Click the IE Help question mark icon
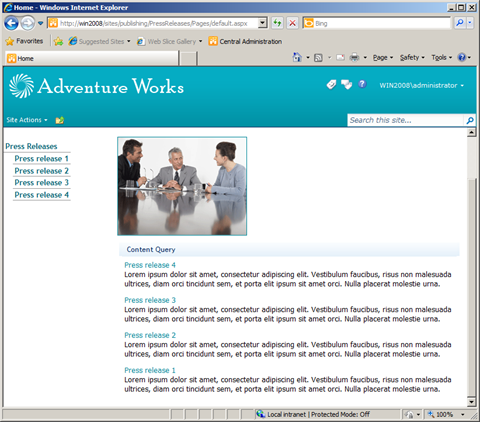 point(462,57)
